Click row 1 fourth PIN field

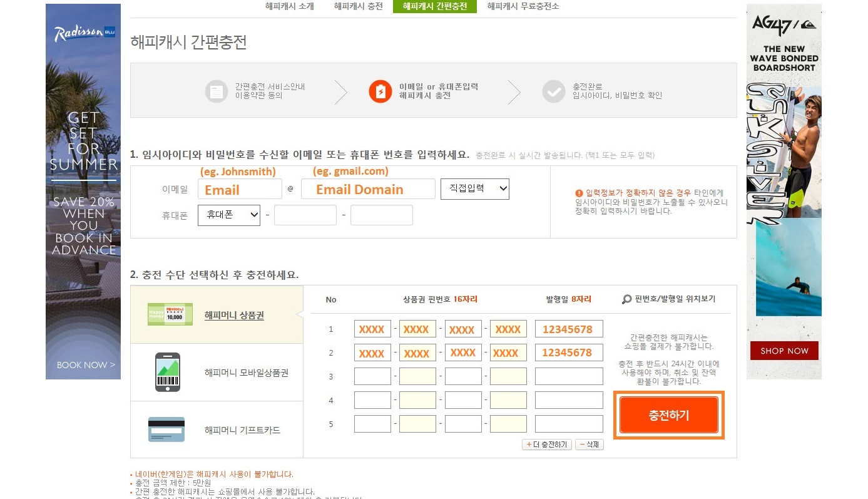pyautogui.click(x=508, y=329)
